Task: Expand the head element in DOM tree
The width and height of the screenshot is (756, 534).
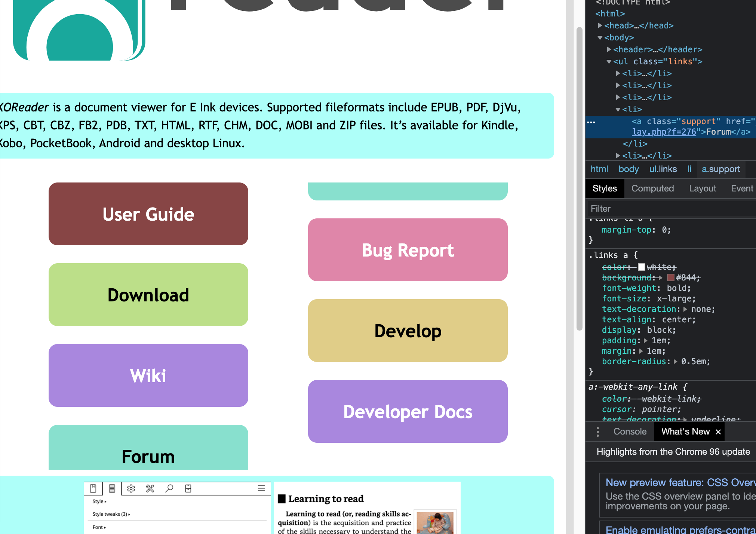Action: [600, 25]
